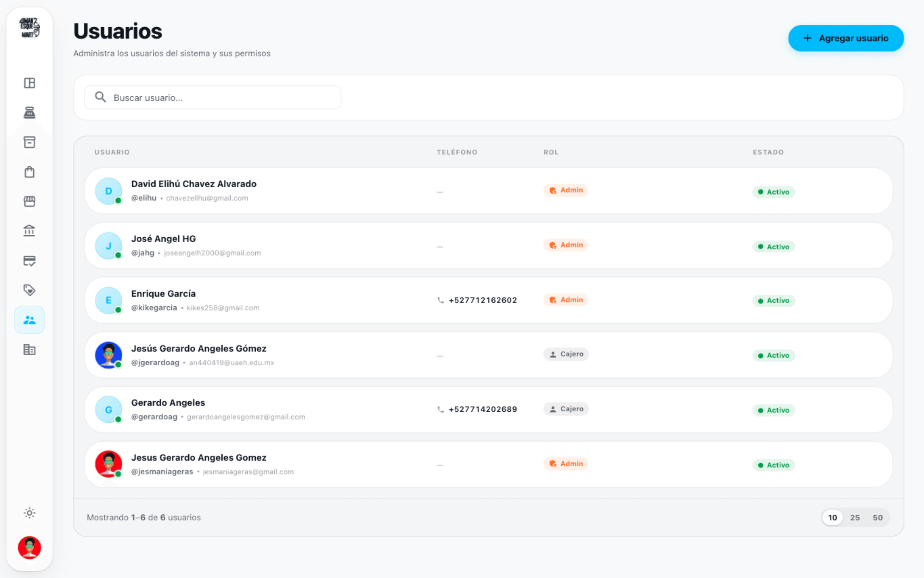The height and width of the screenshot is (578, 924).
Task: Open the price tags icon in sidebar
Action: (30, 290)
